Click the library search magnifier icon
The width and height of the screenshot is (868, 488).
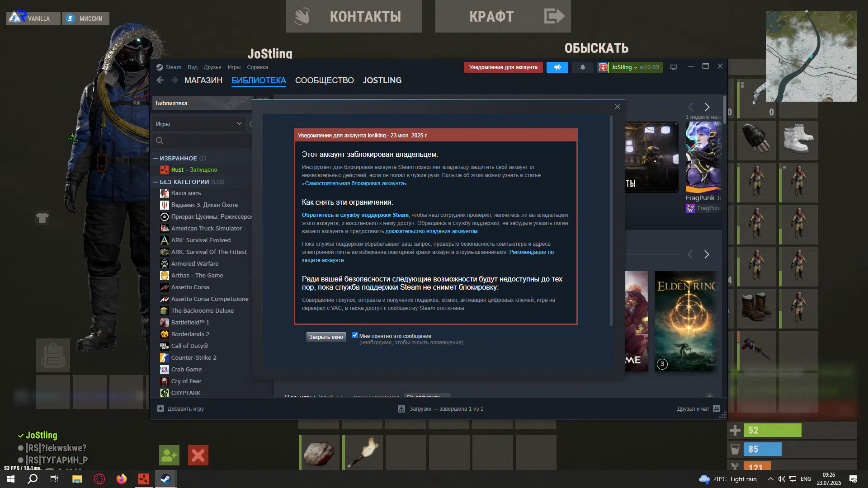[x=159, y=141]
